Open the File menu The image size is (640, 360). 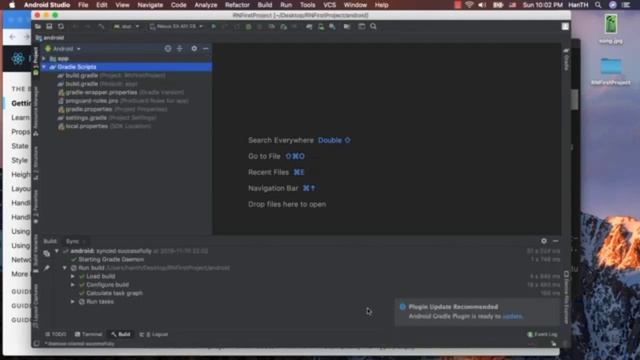click(x=83, y=5)
